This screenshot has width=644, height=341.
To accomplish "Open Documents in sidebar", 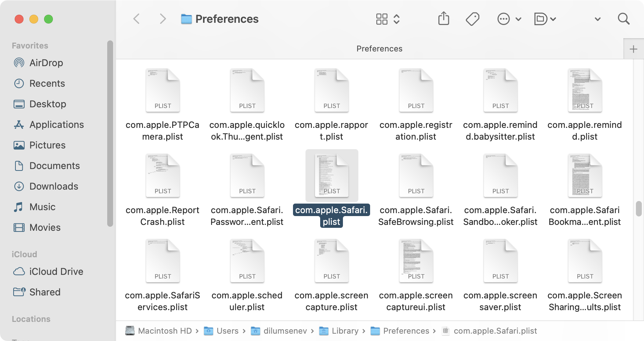I will [x=47, y=166].
